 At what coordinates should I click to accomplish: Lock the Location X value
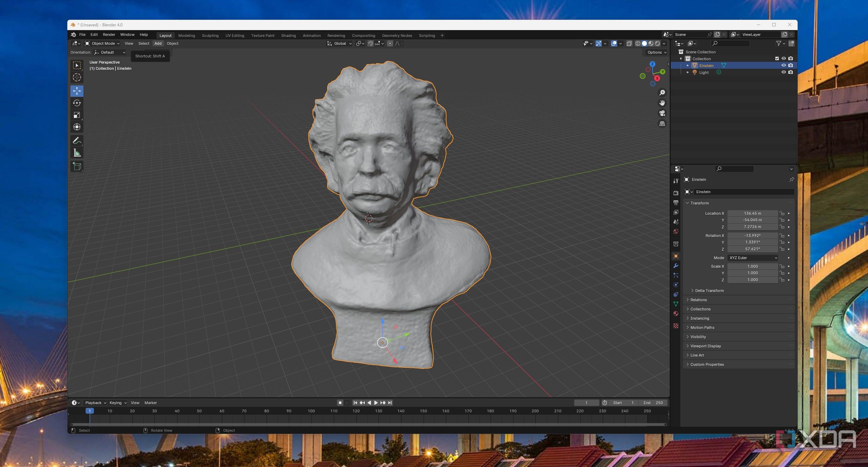(x=782, y=213)
